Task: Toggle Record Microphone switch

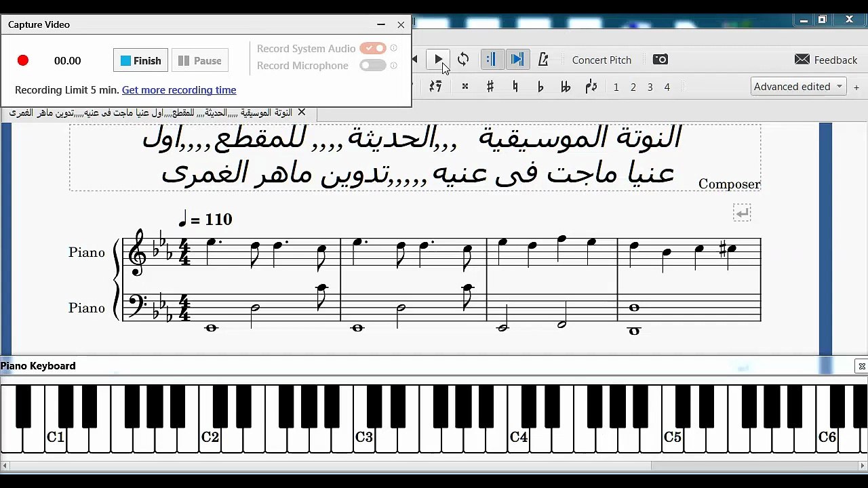Action: pyautogui.click(x=373, y=65)
